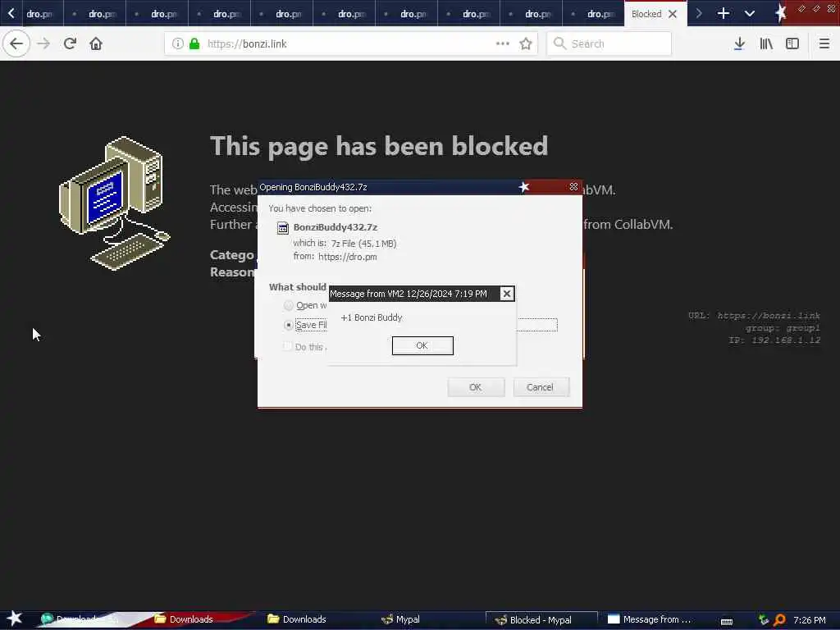The height and width of the screenshot is (630, 840).
Task: Click the star icon on dialog title bar
Action: pos(524,186)
